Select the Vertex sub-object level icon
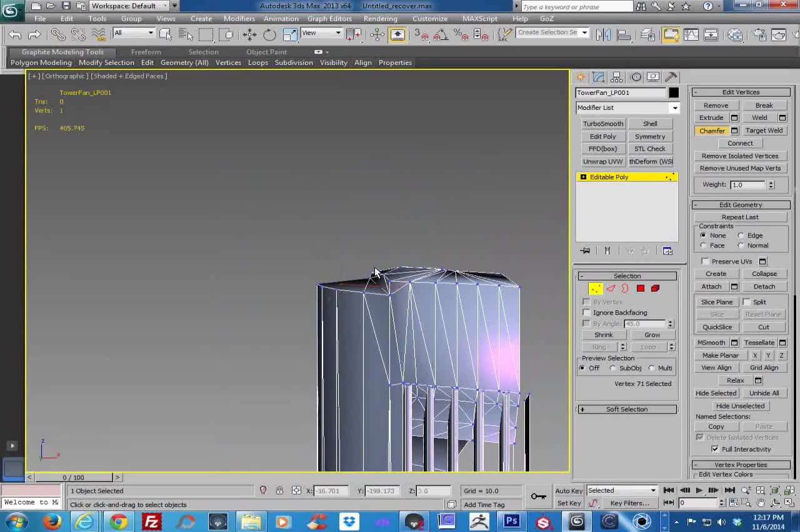800x532 pixels. pyautogui.click(x=595, y=288)
